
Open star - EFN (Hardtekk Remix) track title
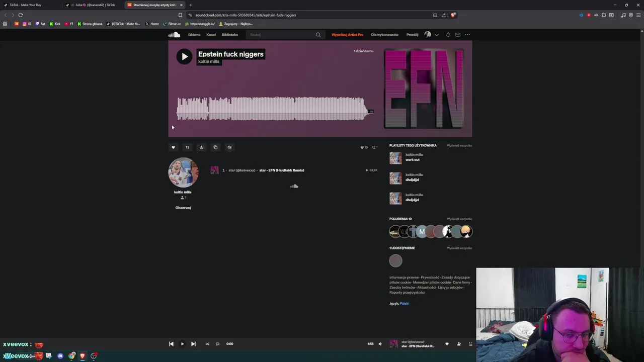coord(282,170)
